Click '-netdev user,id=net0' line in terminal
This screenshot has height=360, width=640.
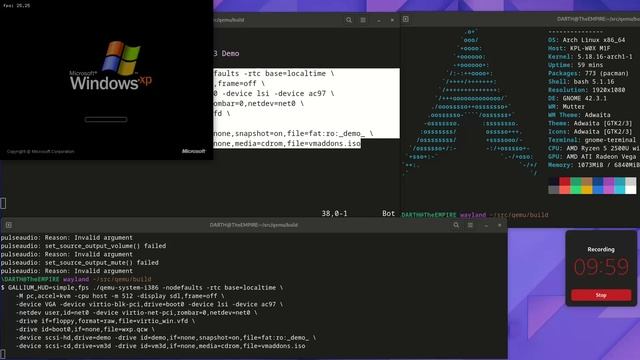click(x=136, y=313)
